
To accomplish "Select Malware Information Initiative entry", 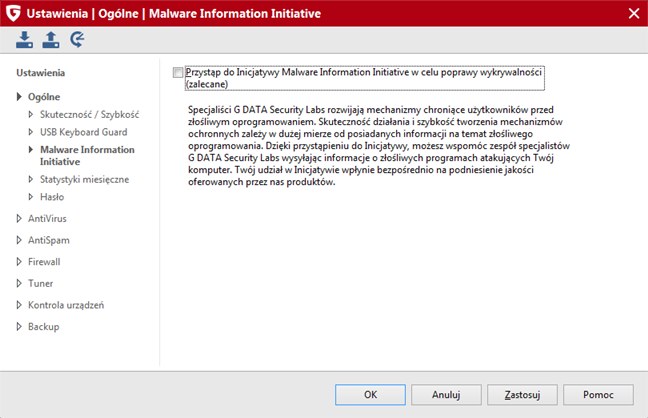I will pos(87,155).
